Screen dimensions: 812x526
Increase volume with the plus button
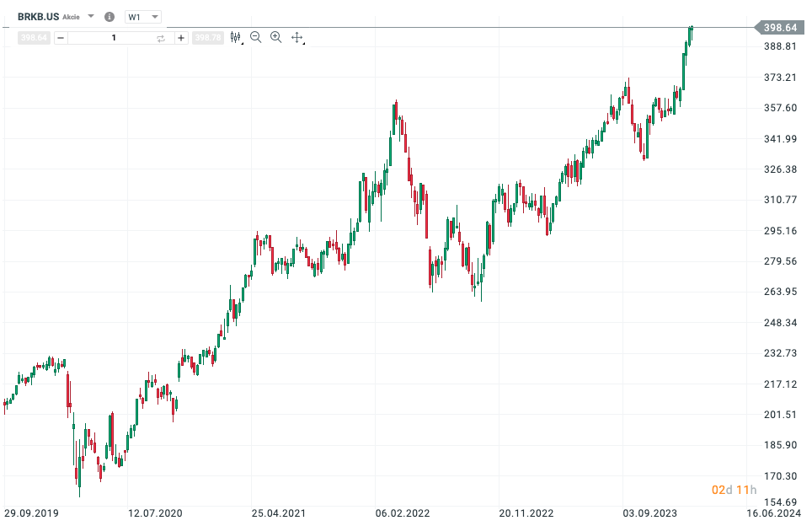[181, 38]
